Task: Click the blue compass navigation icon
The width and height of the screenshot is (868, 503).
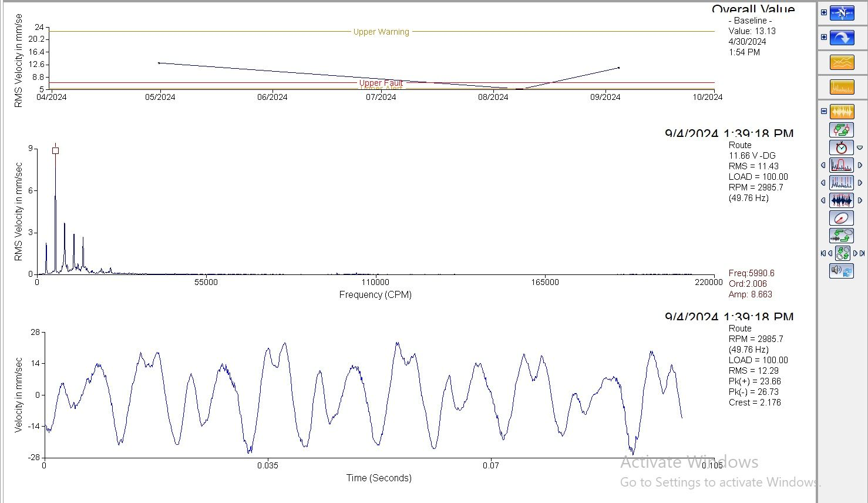Action: point(842,13)
